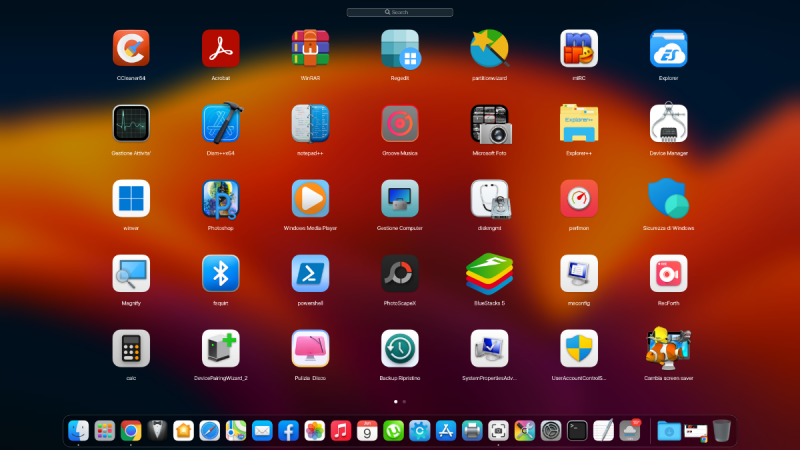The image size is (800, 450).
Task: Open the ES Explorer icon
Action: 668,48
